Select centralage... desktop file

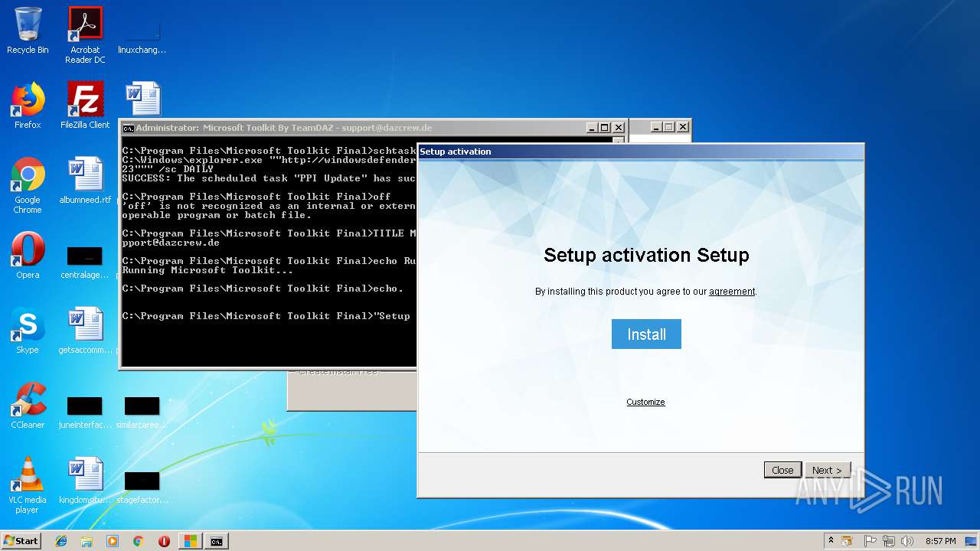point(85,262)
